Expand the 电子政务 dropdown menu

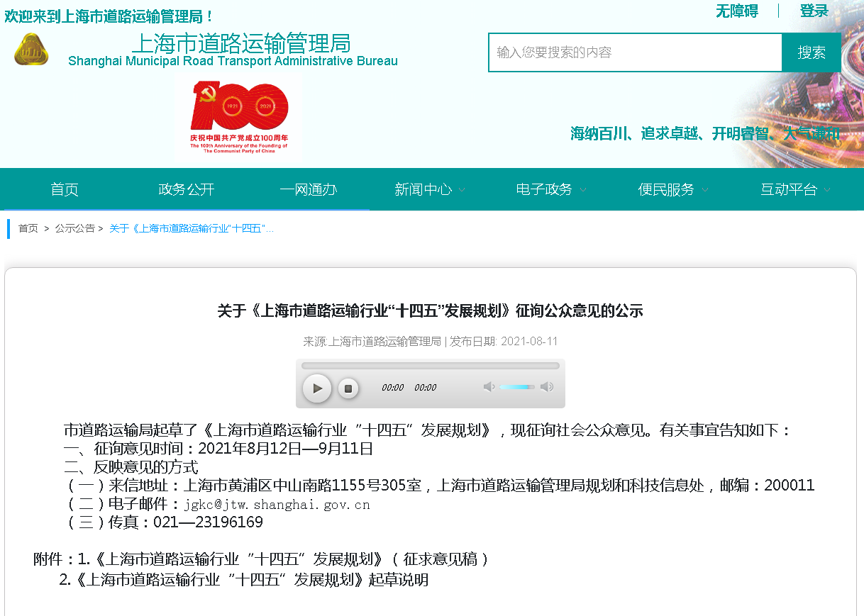[551, 190]
